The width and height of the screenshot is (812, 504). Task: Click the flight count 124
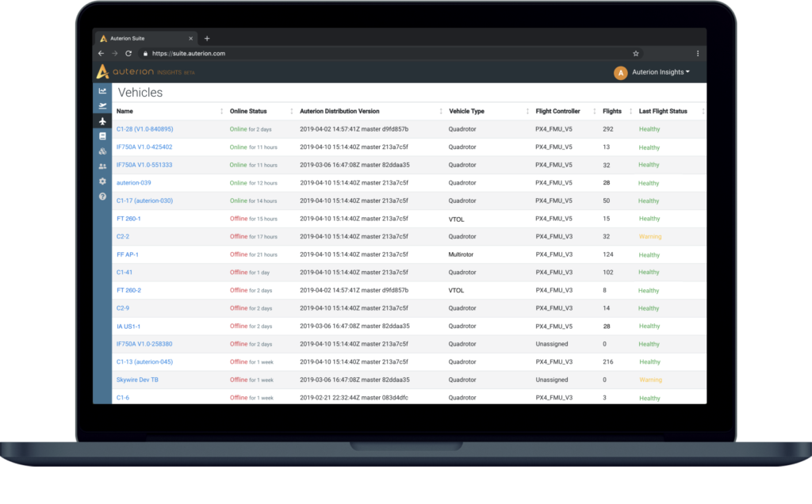(608, 254)
